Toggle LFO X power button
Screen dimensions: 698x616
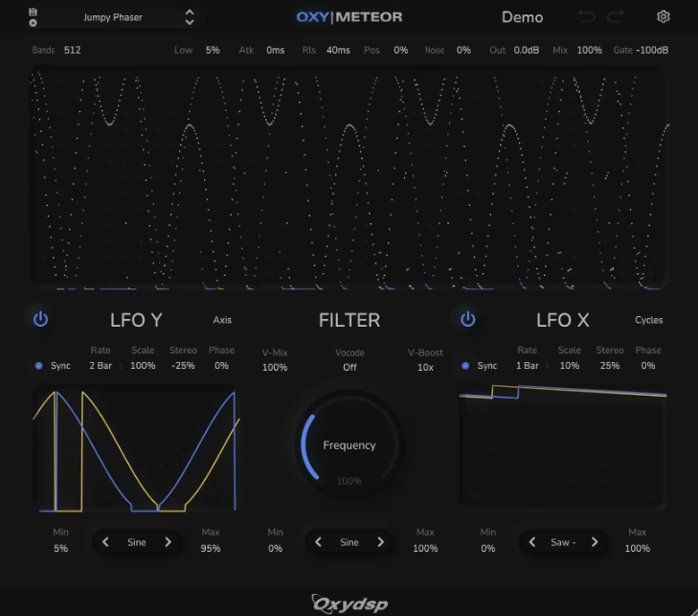(467, 319)
